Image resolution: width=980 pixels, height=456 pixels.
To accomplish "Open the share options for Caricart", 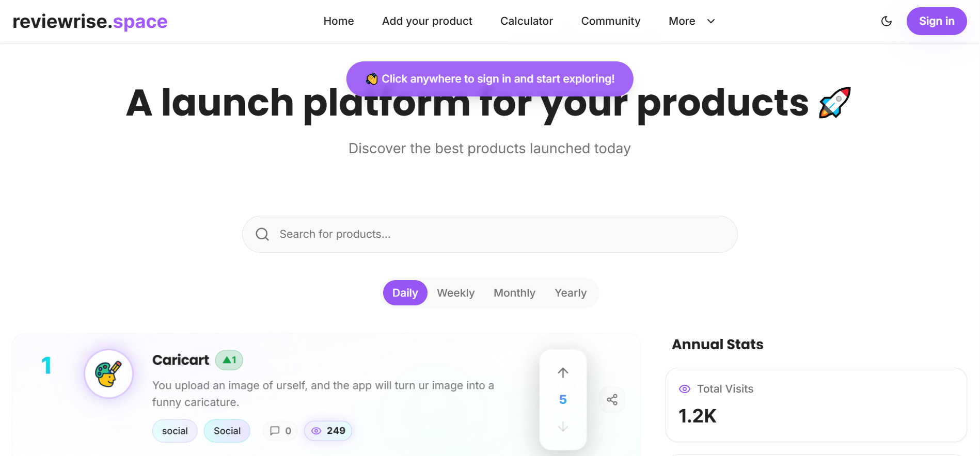I will pyautogui.click(x=612, y=399).
